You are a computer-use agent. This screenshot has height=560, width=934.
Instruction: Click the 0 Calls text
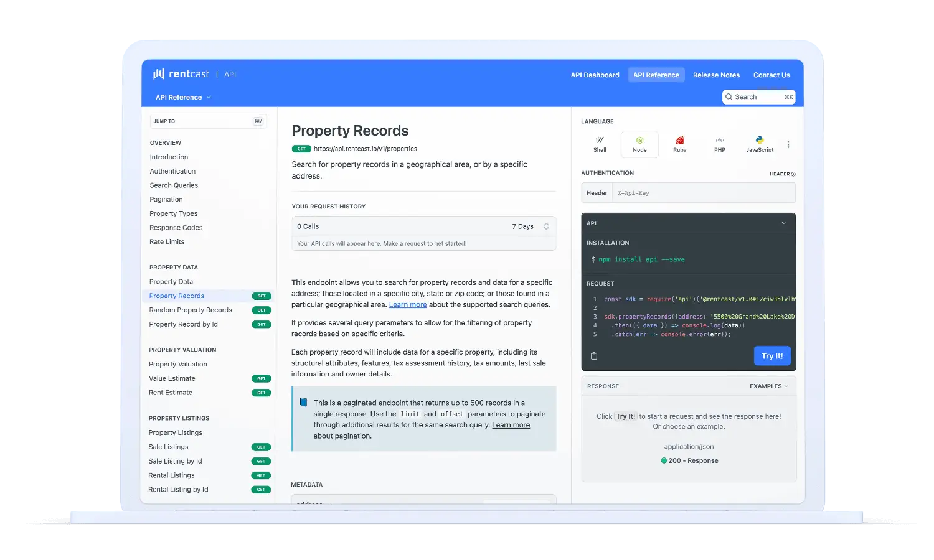click(308, 226)
